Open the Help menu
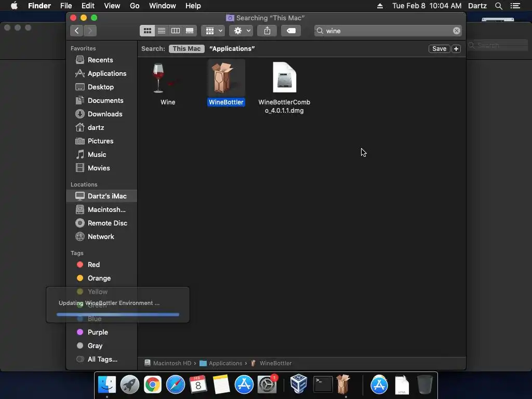This screenshot has height=399, width=532. pos(193,6)
